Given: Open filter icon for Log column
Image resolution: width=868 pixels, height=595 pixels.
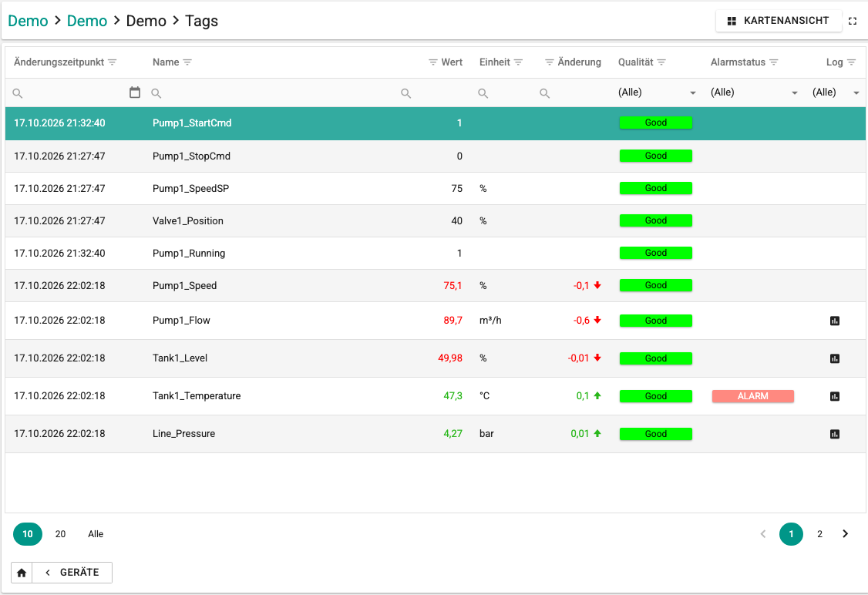Looking at the screenshot, I should [x=851, y=62].
